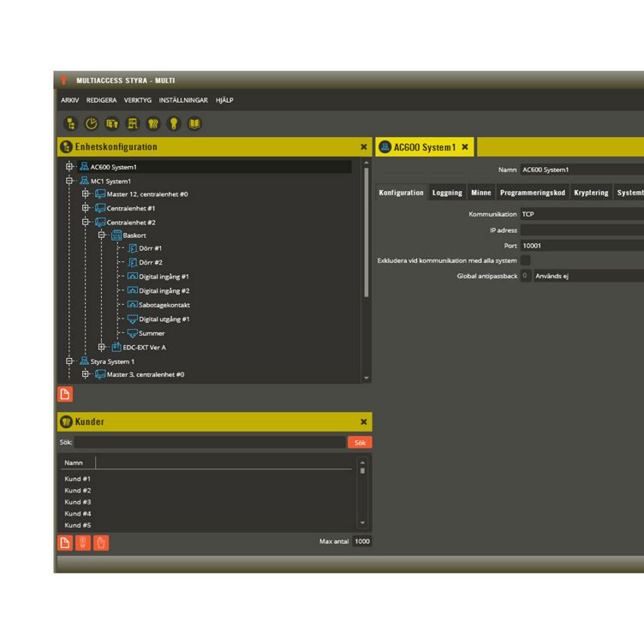Viewport: 644px width, 644px height.
Task: Select Kund #3 in the customer list
Action: [78, 502]
